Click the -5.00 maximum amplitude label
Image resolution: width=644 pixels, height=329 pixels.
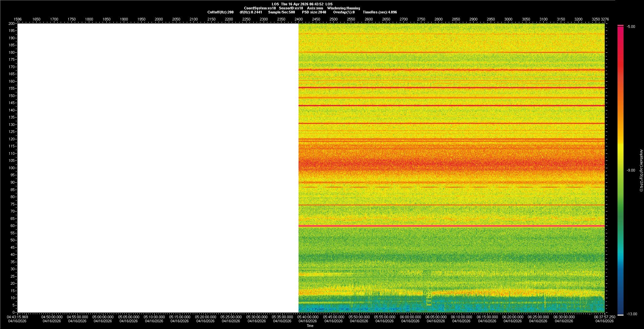(631, 27)
